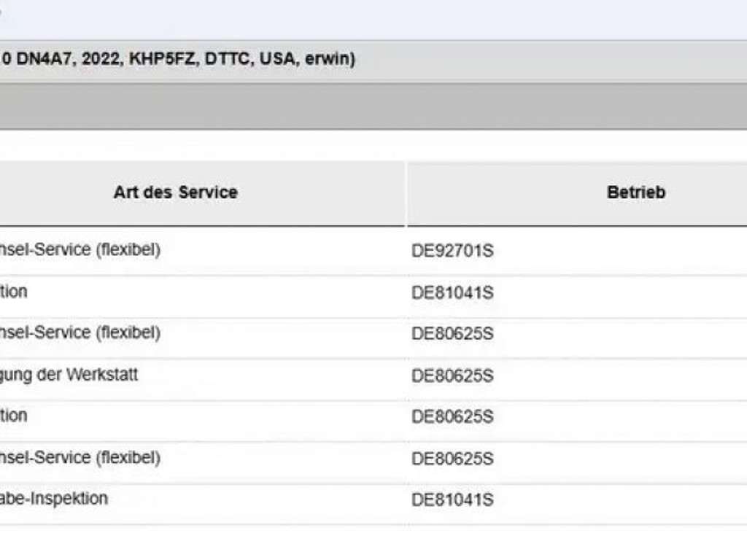Select DE81041S directly beneath DE92701S
Image resolution: width=747 pixels, height=560 pixels.
pos(452,293)
